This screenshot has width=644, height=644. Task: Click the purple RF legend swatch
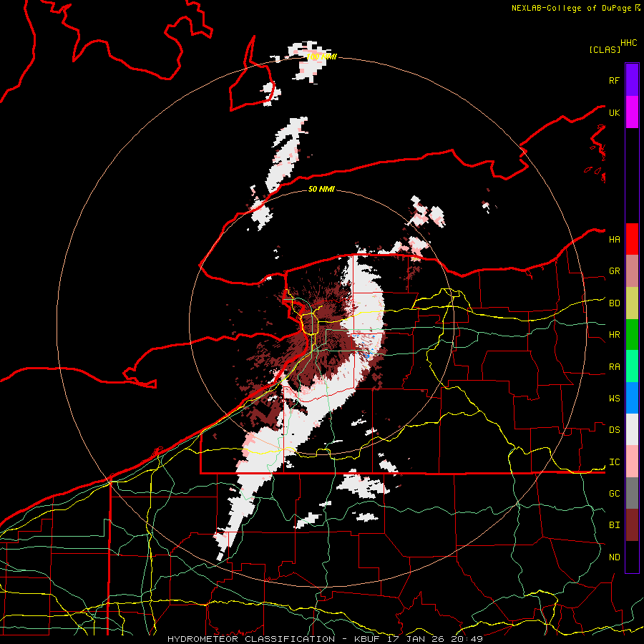(x=632, y=80)
